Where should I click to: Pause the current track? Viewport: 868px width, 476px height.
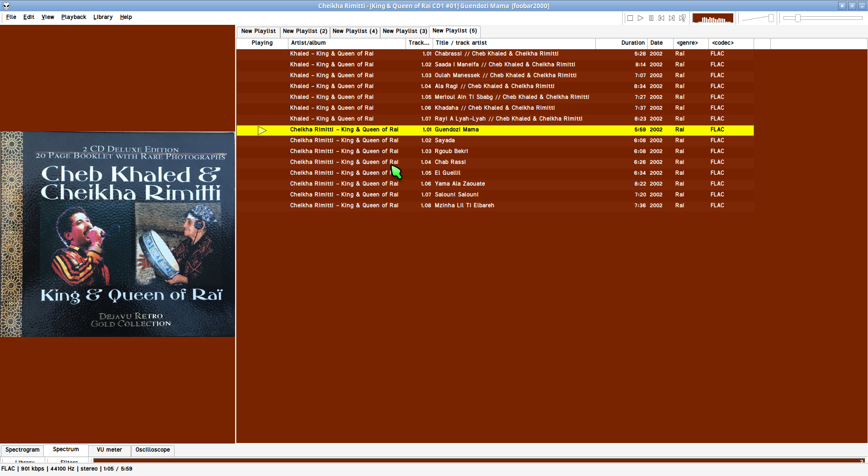pyautogui.click(x=651, y=18)
